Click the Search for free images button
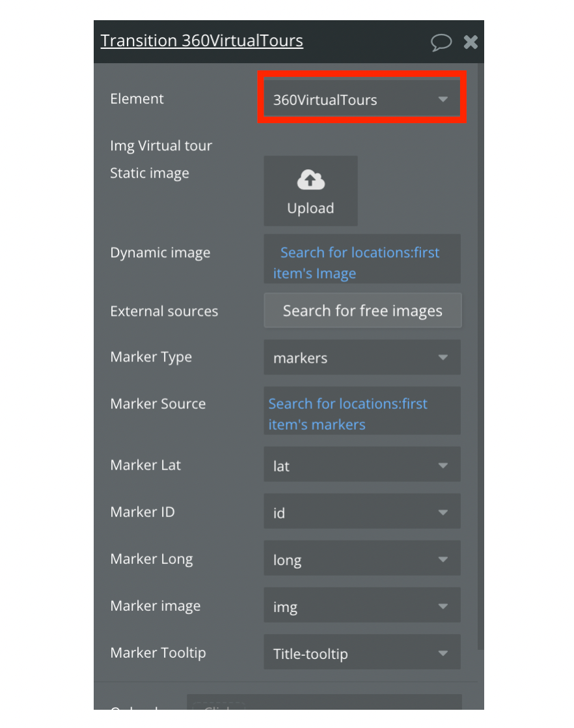 coord(362,311)
